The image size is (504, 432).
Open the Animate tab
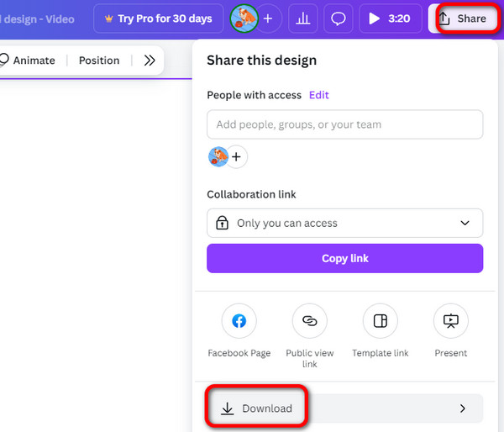[28, 61]
